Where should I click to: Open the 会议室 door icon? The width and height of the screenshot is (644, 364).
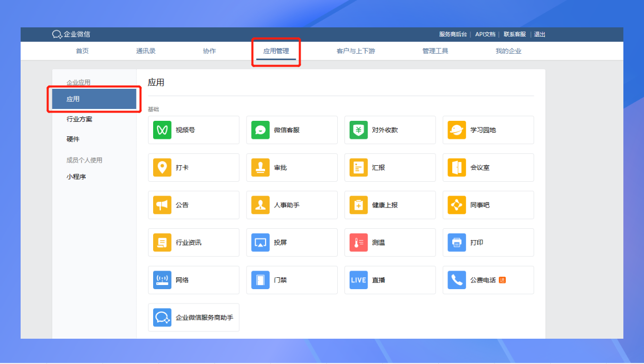457,168
